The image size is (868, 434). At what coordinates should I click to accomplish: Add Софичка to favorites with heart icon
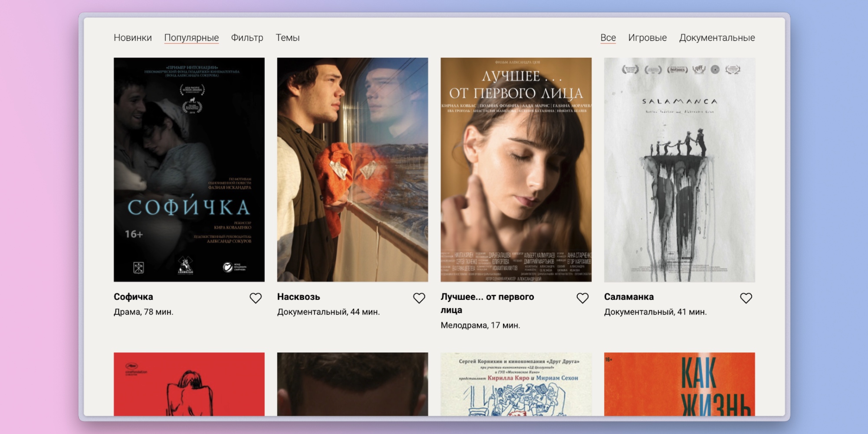(256, 298)
